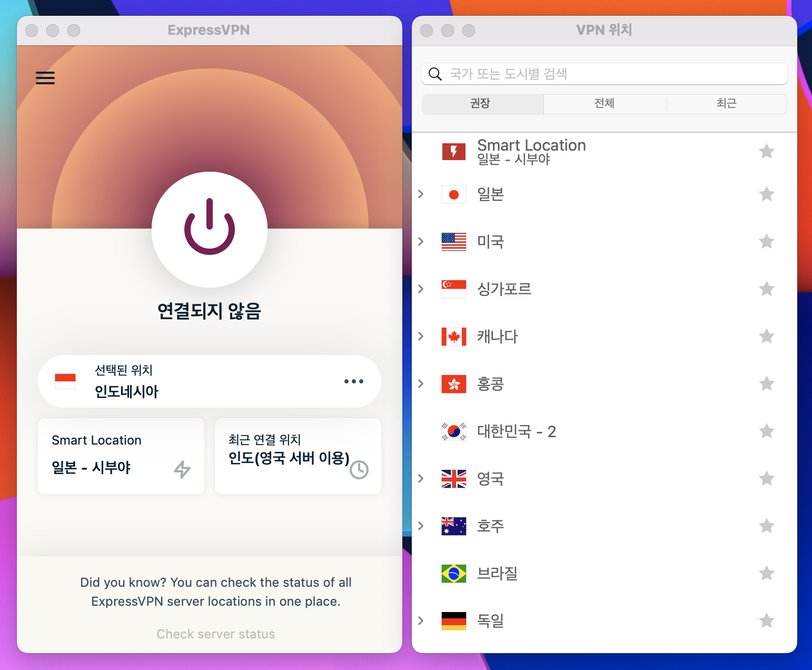Open the Check server status link
The width and height of the screenshot is (812, 670).
pyautogui.click(x=216, y=634)
